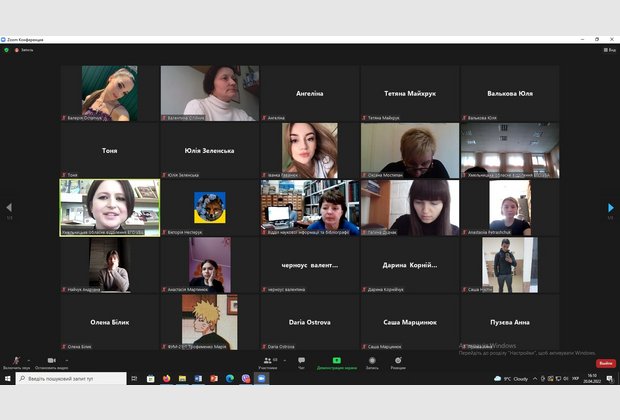
Task: Open the weather widget showing Cloudy
Action: 511,379
